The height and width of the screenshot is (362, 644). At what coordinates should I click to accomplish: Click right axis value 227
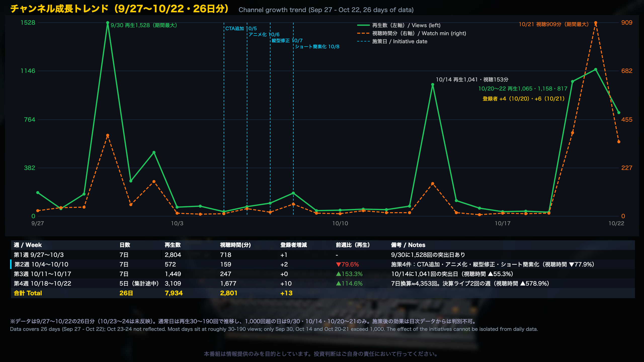click(x=627, y=168)
